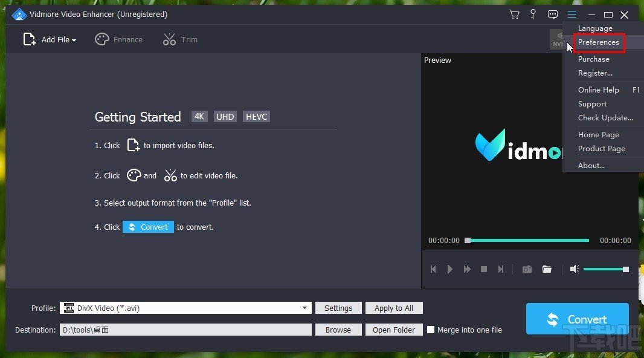Click Open Folder button
The width and height of the screenshot is (644, 358).
(394, 330)
